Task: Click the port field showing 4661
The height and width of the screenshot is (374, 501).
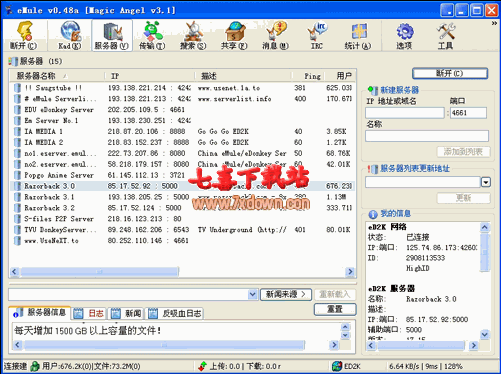Action: pos(468,113)
